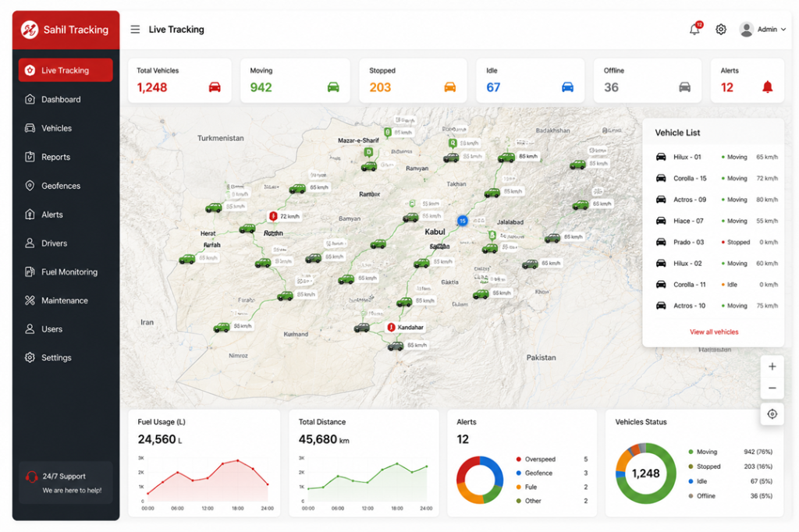
Task: Select Actros - 09 row
Action: click(716, 200)
